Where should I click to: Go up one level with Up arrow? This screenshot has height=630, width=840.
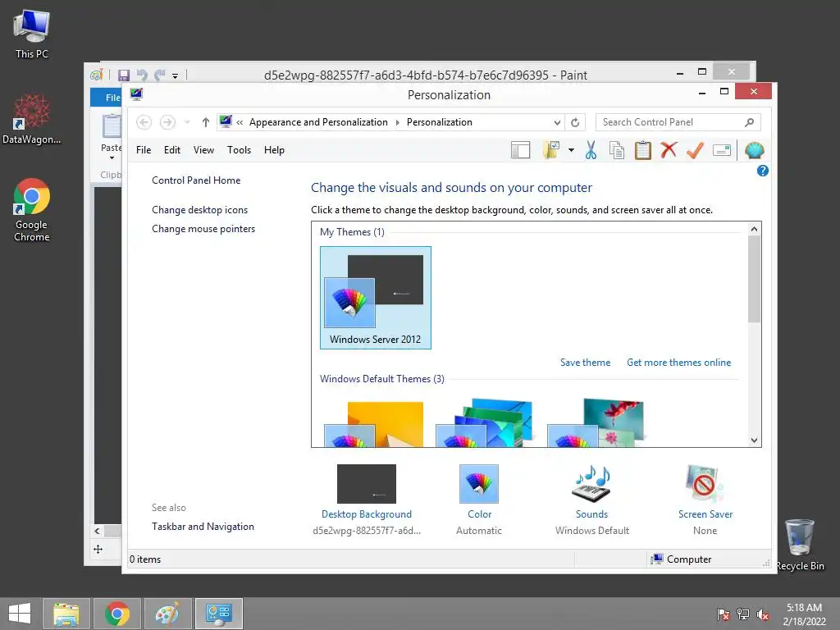click(206, 122)
